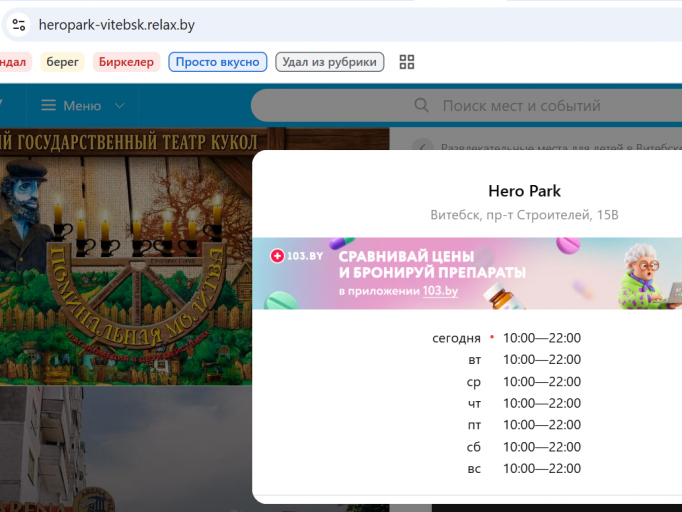Click the hamburger icon beside Меню

click(48, 105)
